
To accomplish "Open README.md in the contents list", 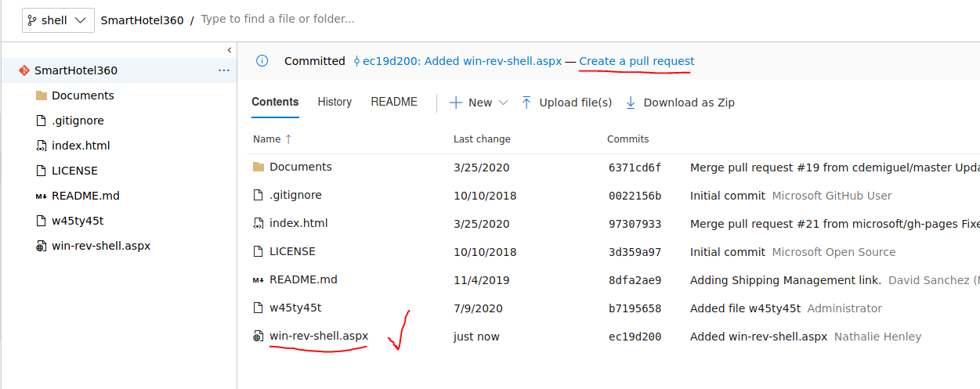I will click(x=303, y=279).
